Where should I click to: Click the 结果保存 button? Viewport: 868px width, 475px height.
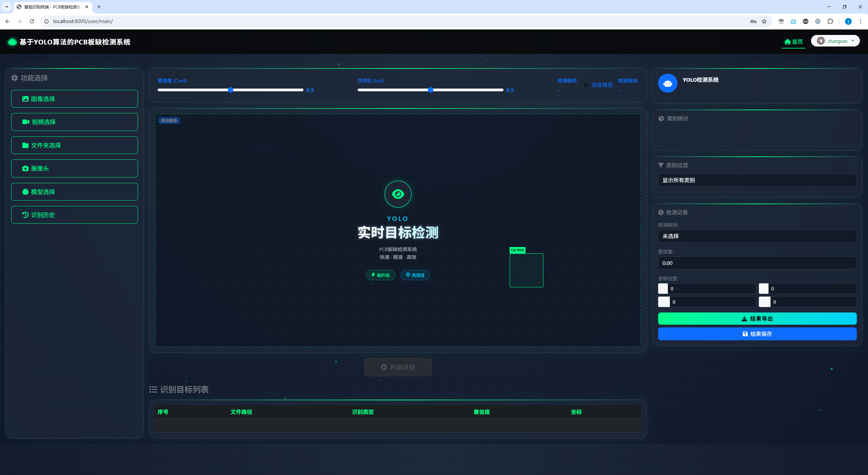click(757, 334)
